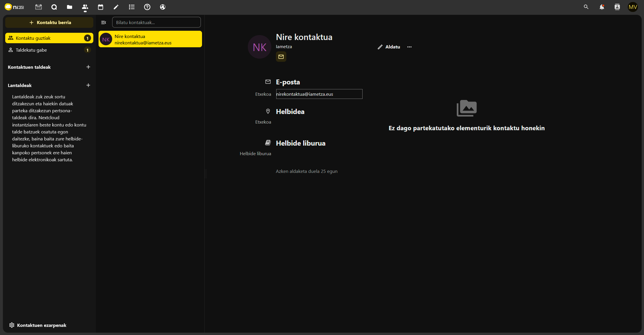Viewport: 644px width, 335px height.
Task: Add a new team next to Lantaldeak
Action: (88, 85)
